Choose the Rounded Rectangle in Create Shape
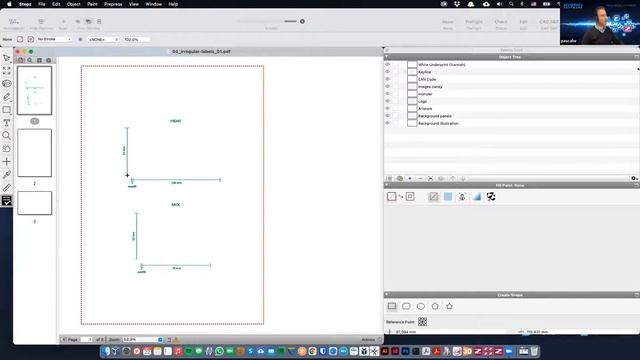Image resolution: width=640 pixels, height=360 pixels. [x=406, y=306]
